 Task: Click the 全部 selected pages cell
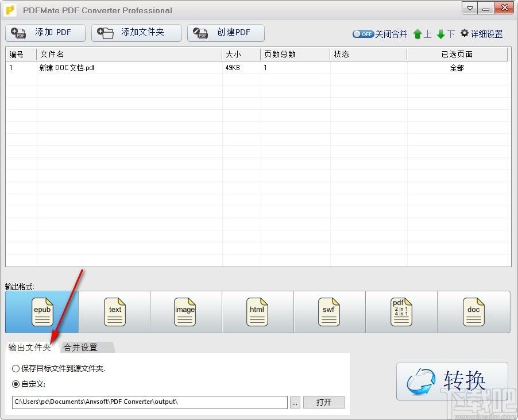[457, 68]
